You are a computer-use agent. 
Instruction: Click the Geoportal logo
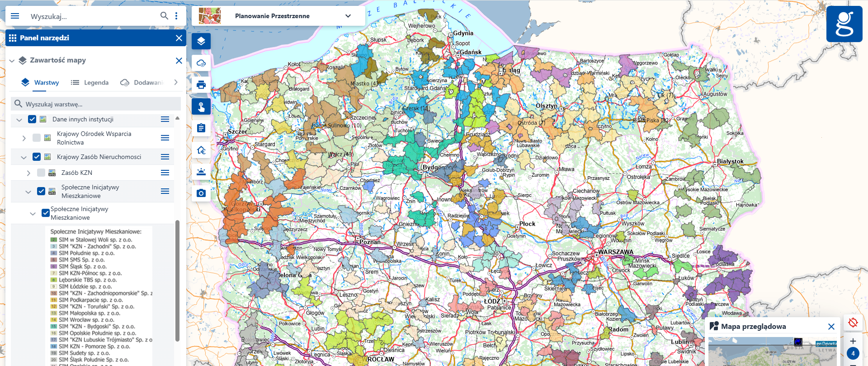coord(844,24)
